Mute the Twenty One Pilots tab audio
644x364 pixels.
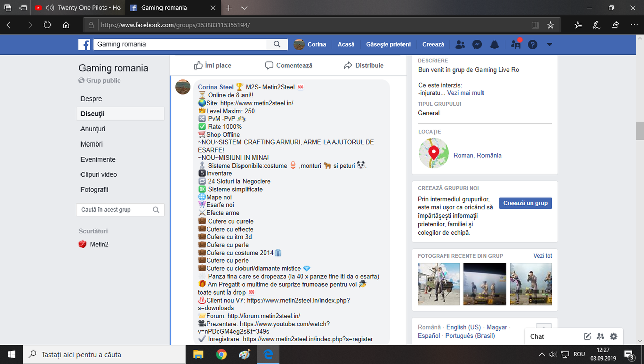(50, 8)
